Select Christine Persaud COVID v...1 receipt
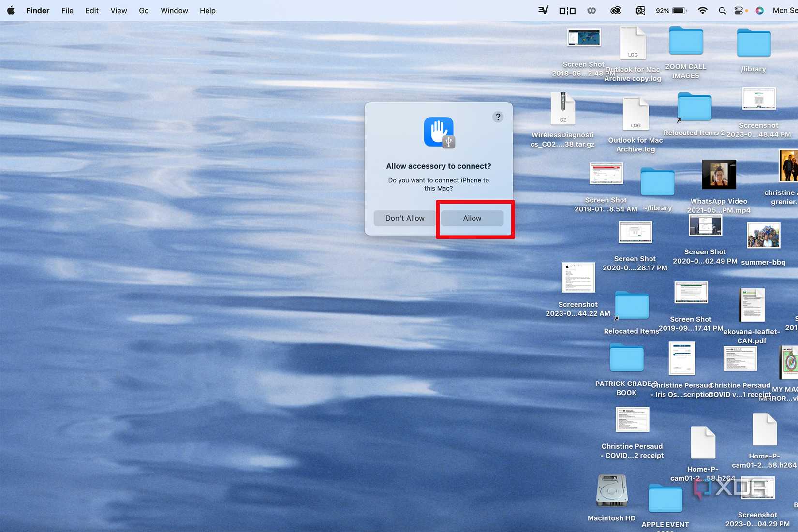 click(x=740, y=359)
